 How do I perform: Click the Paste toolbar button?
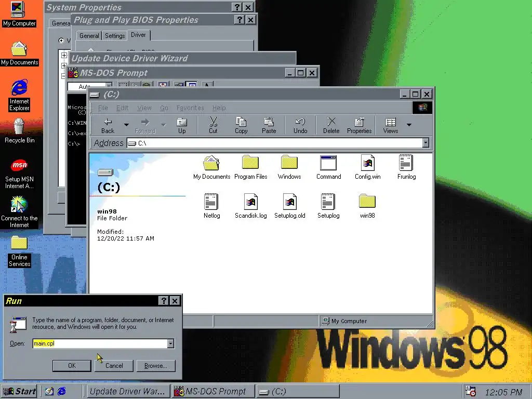(x=269, y=126)
